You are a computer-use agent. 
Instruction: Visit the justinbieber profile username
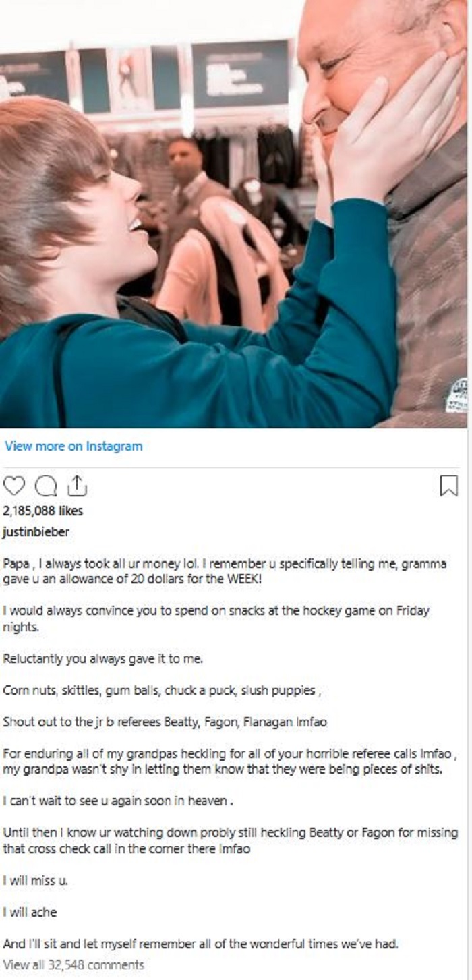[36, 531]
